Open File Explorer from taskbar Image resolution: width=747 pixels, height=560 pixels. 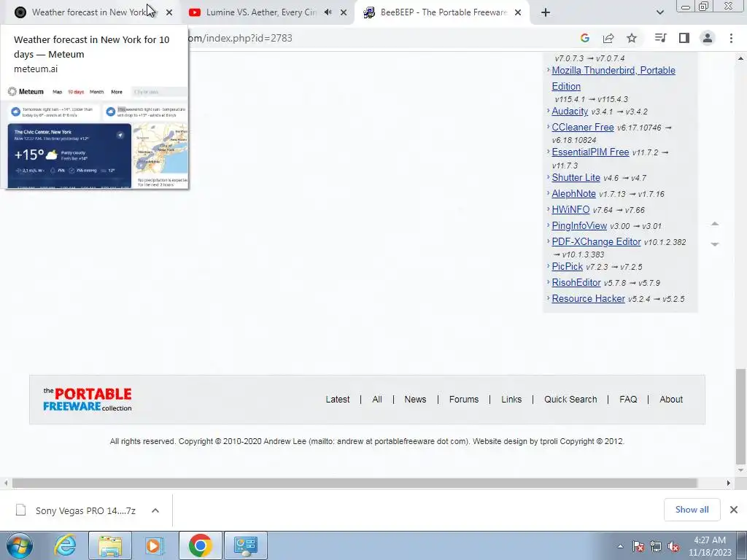tap(110, 545)
